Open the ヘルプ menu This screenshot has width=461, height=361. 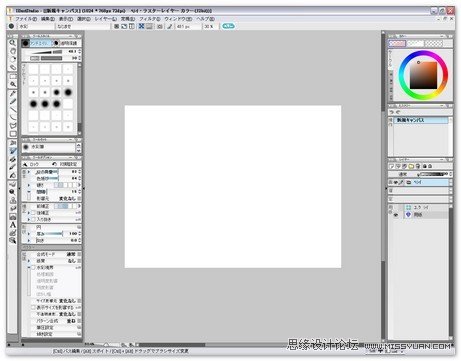[x=205, y=19]
